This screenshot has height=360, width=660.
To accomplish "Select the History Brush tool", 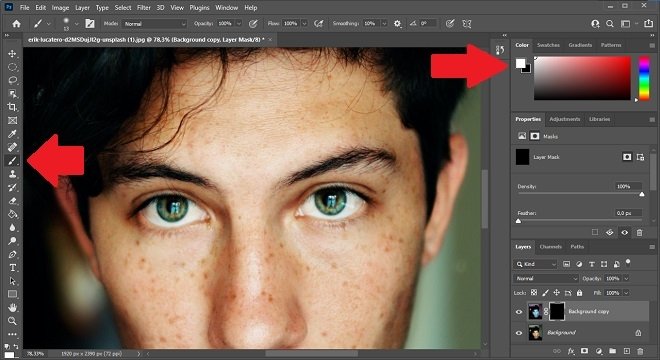I will (12, 187).
